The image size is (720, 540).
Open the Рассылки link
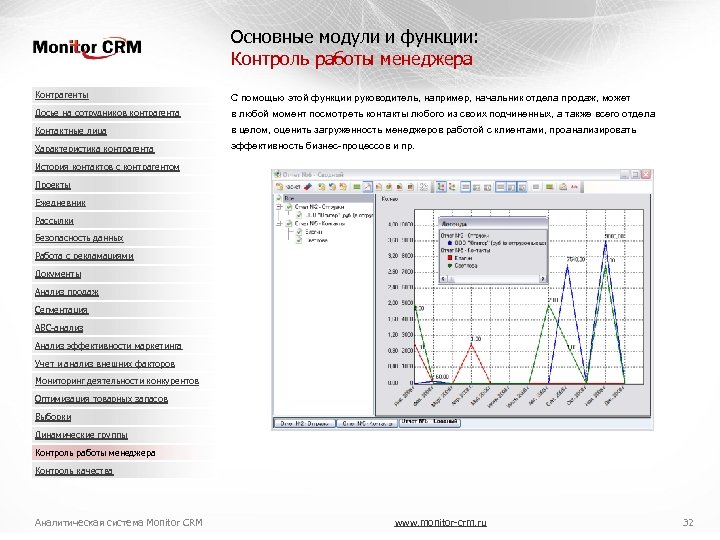coord(54,220)
